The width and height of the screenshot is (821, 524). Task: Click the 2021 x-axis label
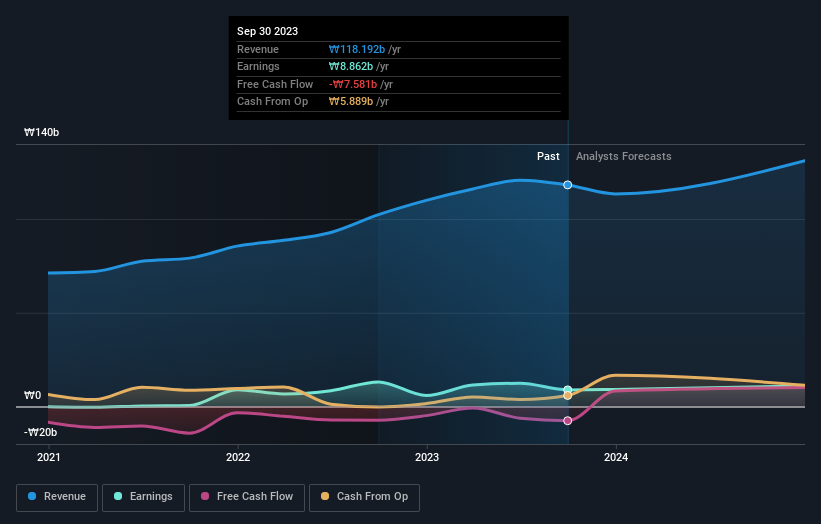click(x=49, y=458)
